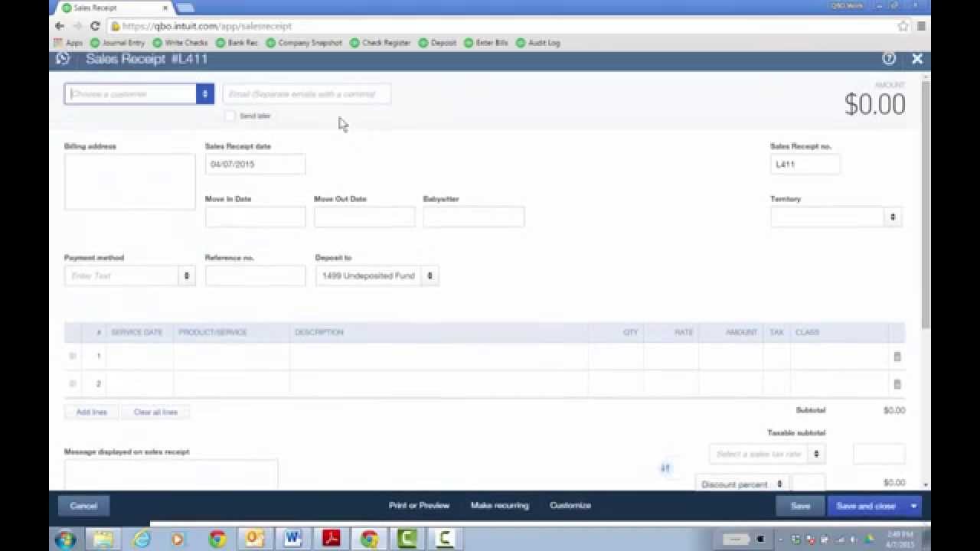Image resolution: width=980 pixels, height=551 pixels.
Task: Expand the Choose a customer dropdown
Action: click(204, 94)
